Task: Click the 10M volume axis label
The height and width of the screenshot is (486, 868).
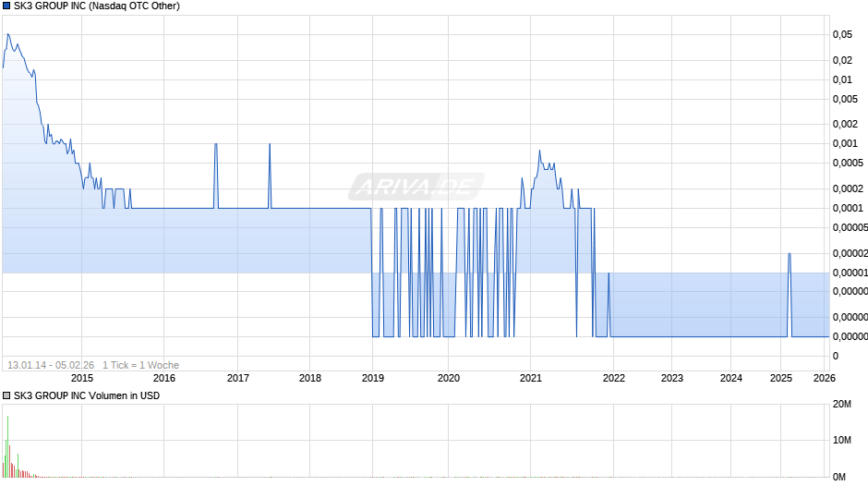Action: (x=842, y=440)
